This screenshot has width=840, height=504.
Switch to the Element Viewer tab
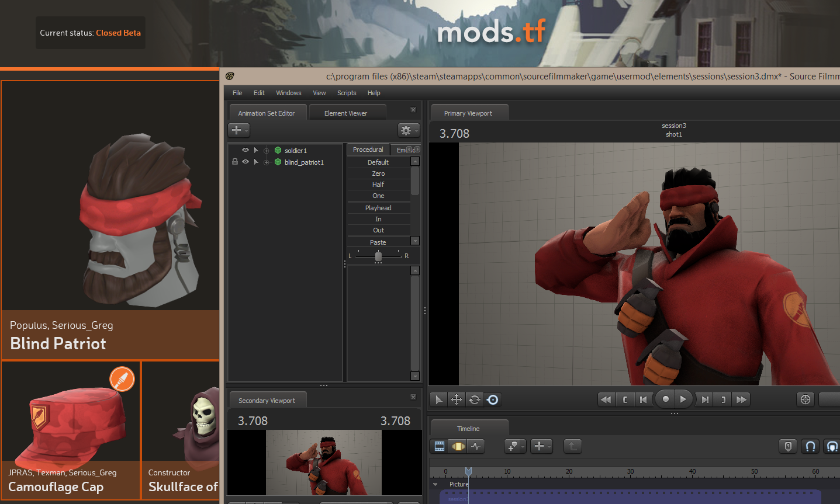[x=345, y=113]
